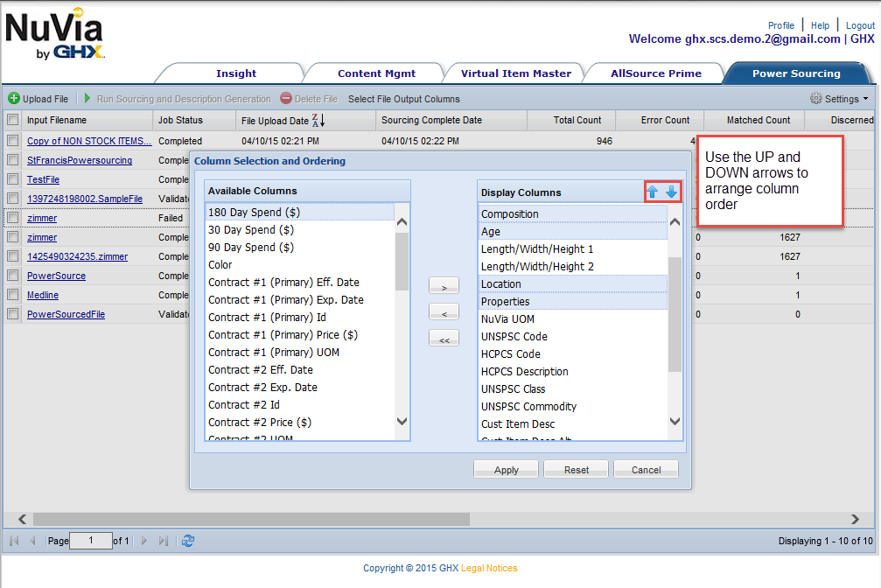Screen dimensions: 881x588
Task: Check the box for Copy of NON STOCK ITEMS
Action: (12, 141)
